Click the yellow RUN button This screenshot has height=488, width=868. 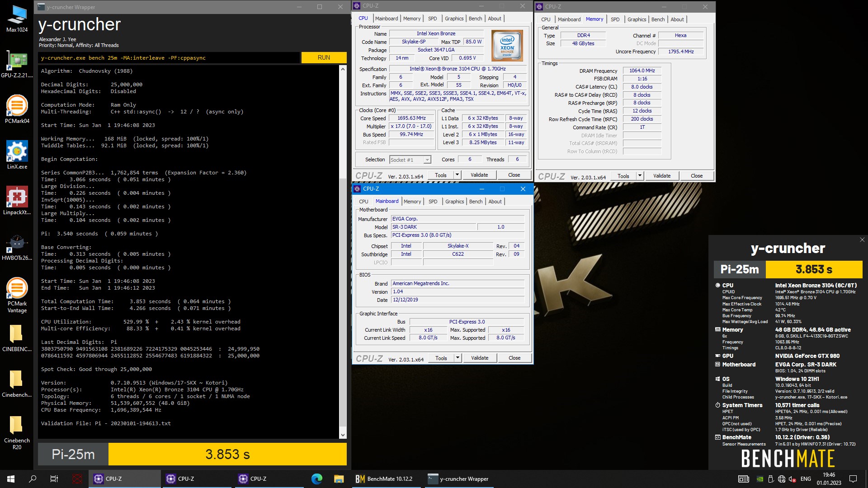pyautogui.click(x=324, y=57)
